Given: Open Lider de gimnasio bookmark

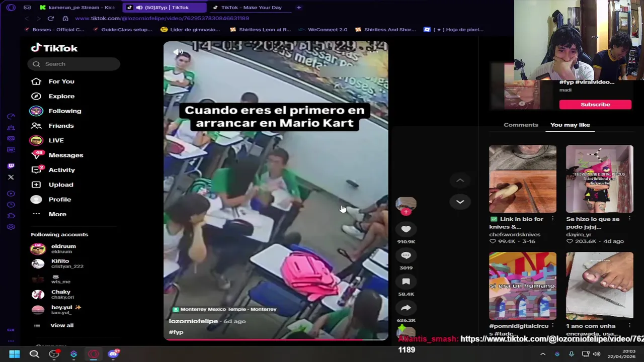Looking at the screenshot, I should coord(190,30).
